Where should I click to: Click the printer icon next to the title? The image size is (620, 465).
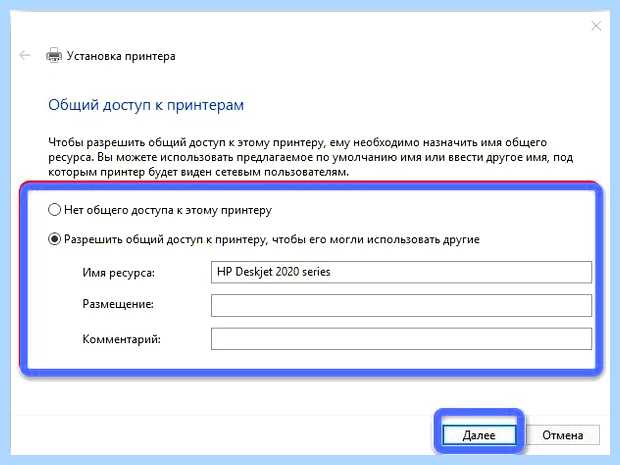click(x=54, y=55)
